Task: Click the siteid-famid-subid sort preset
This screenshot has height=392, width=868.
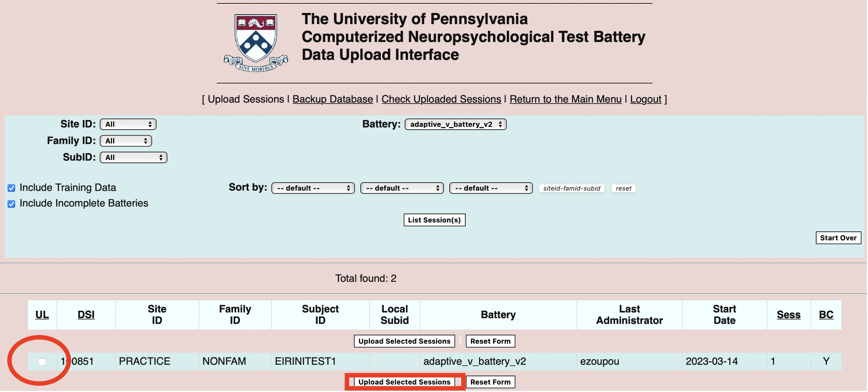Action: click(x=571, y=189)
